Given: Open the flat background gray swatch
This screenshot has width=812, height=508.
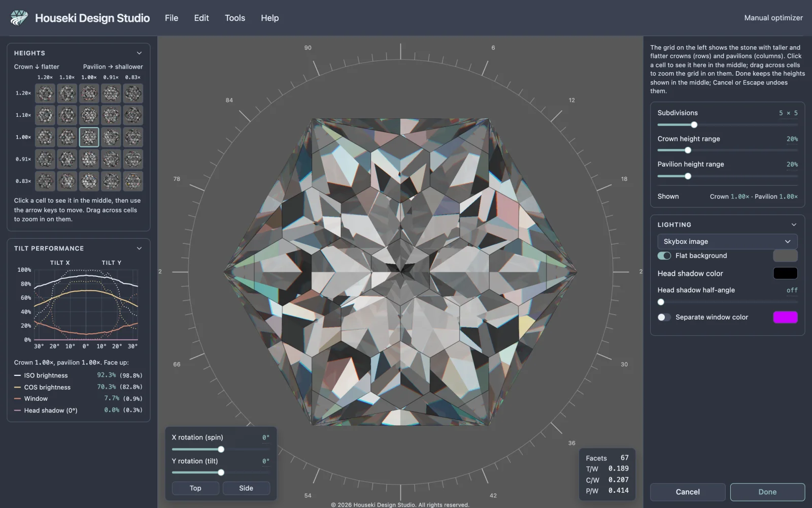Looking at the screenshot, I should tap(785, 256).
